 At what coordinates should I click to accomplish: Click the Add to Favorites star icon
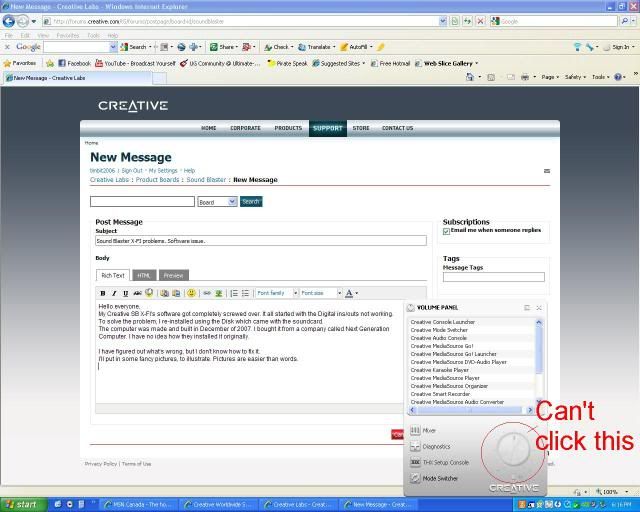click(x=50, y=63)
